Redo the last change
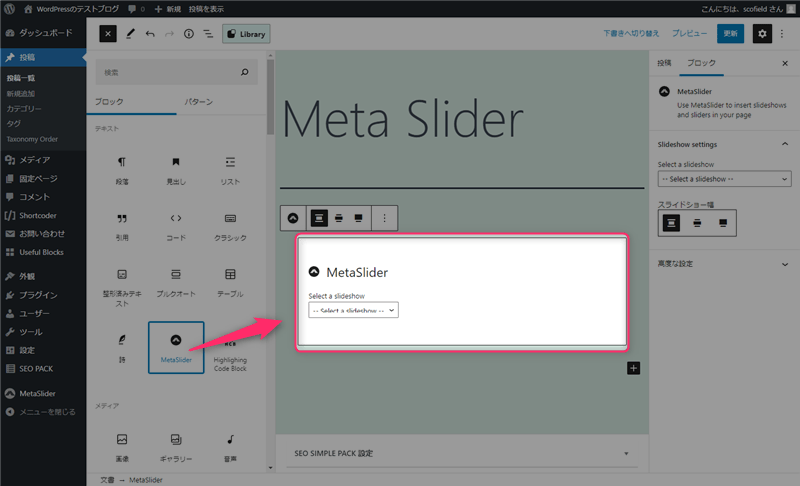The height and width of the screenshot is (486, 800). coord(169,34)
